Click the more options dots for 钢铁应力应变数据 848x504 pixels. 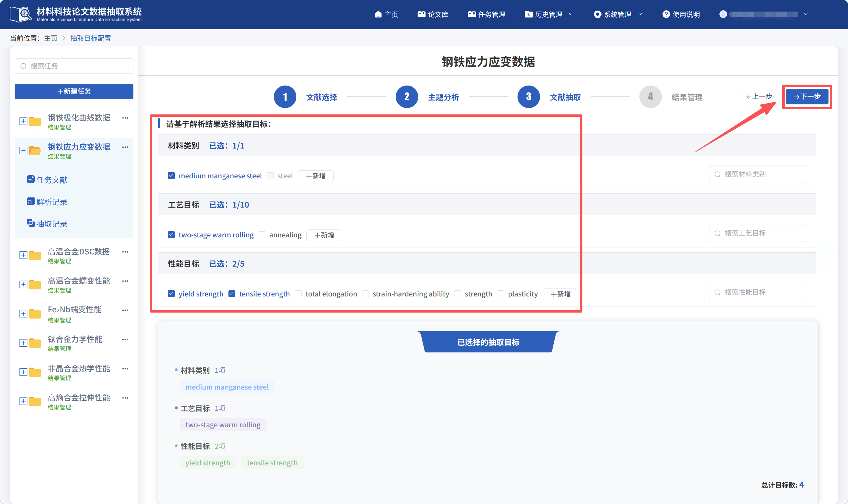pos(125,147)
